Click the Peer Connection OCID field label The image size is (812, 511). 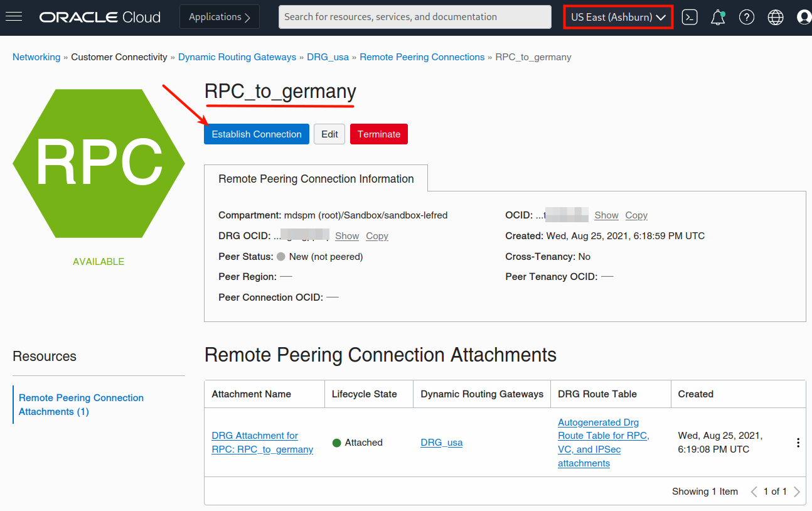[270, 298]
